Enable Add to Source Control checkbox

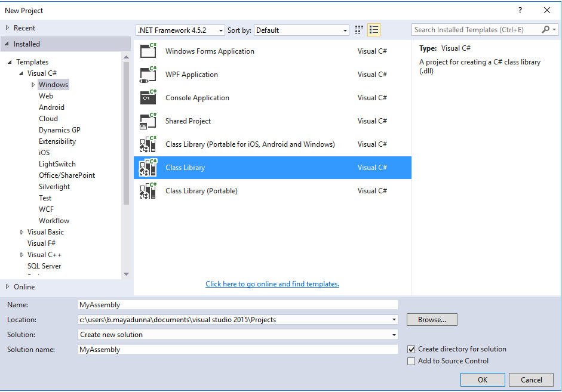coord(411,361)
